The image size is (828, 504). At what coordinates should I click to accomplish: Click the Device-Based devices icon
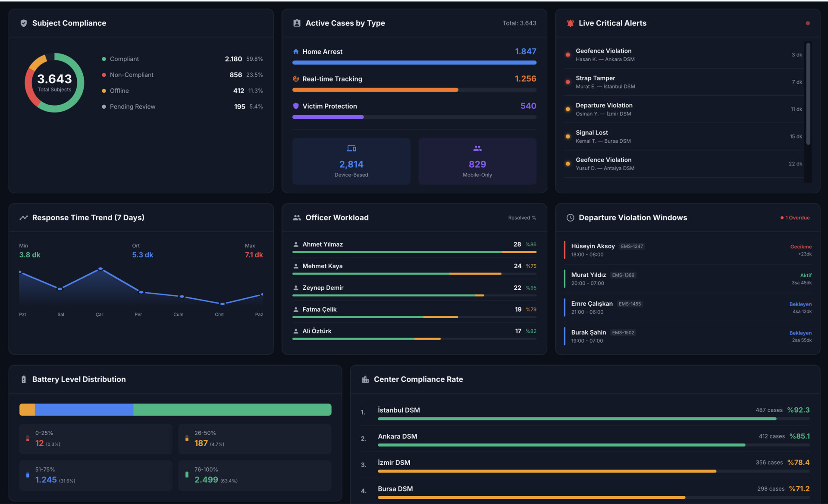pos(351,148)
